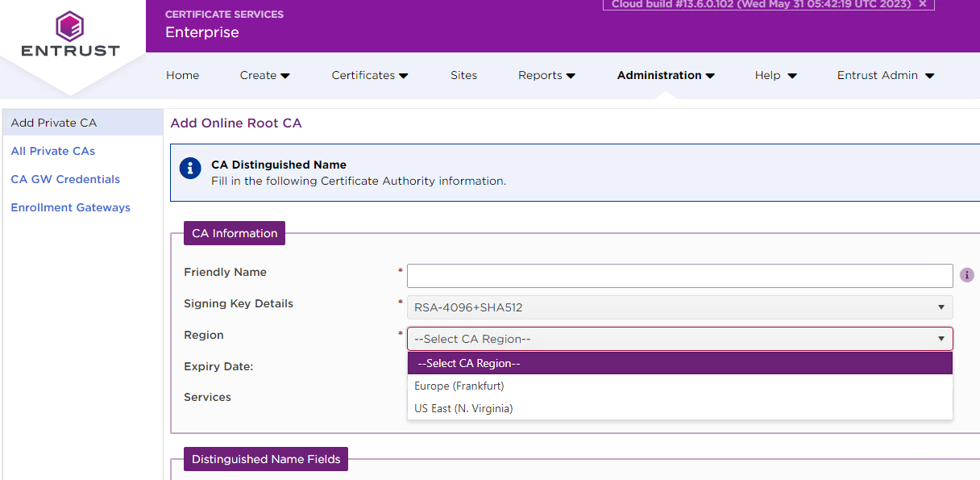Open Enrollment Gateways in sidebar
The image size is (980, 480).
(x=70, y=207)
